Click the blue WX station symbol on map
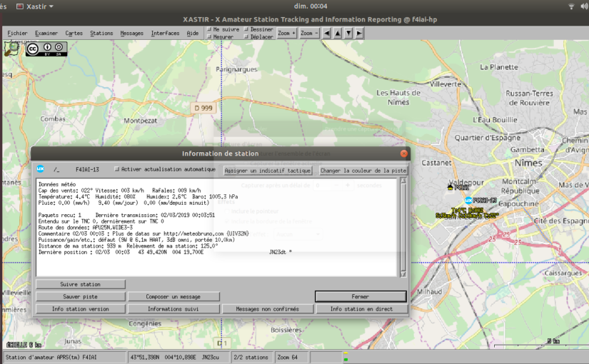The height and width of the screenshot is (364, 589). pyautogui.click(x=468, y=201)
